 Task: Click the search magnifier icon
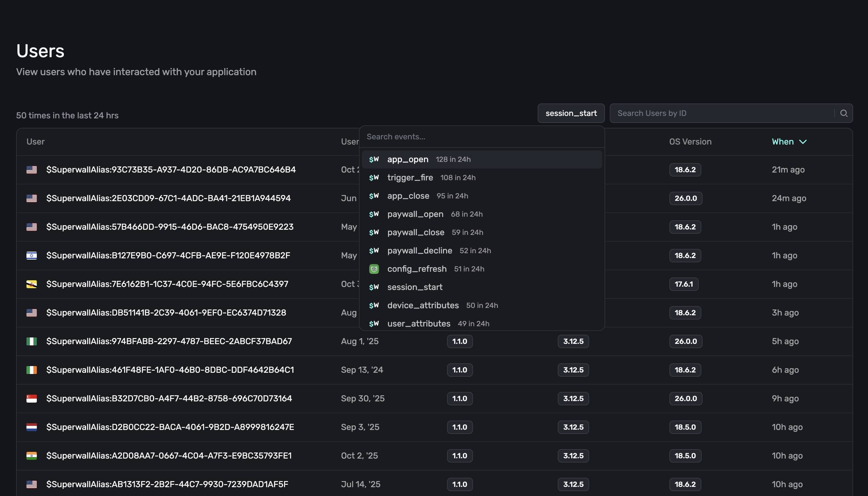pos(843,114)
